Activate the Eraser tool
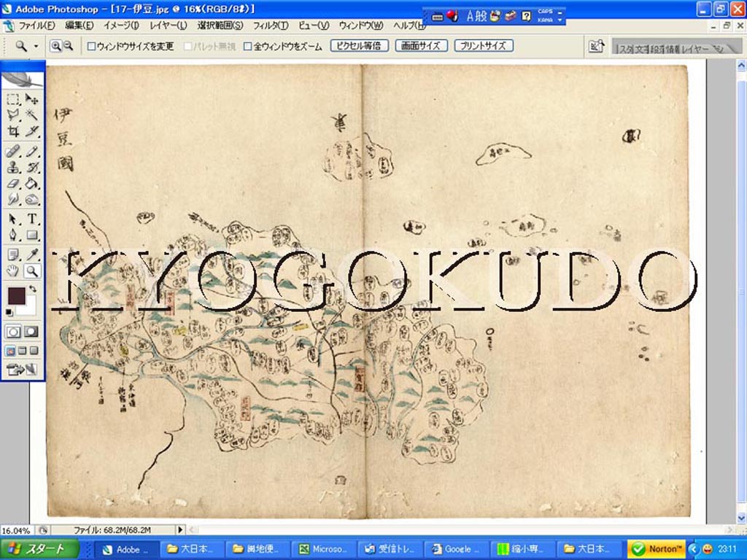Viewport: 747px width, 560px height. click(x=13, y=183)
